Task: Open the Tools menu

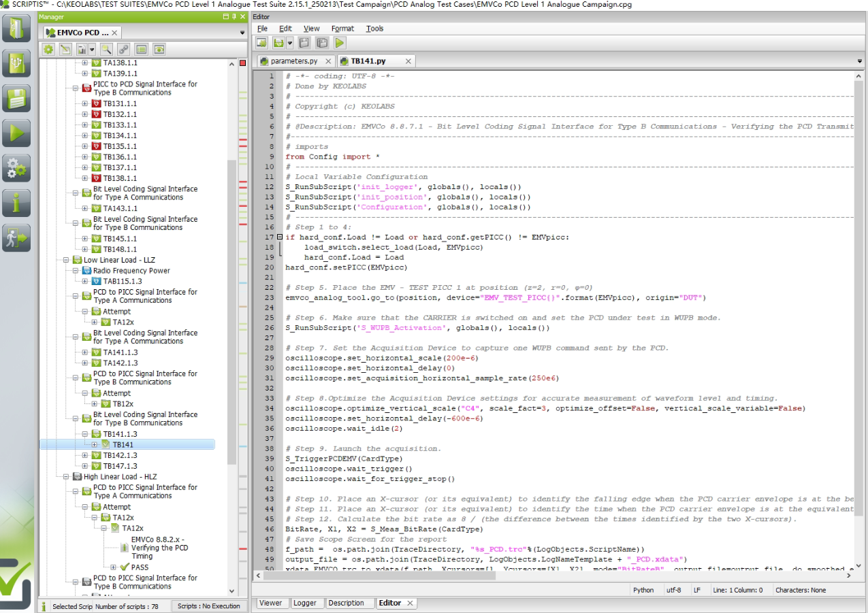Action: click(x=374, y=29)
